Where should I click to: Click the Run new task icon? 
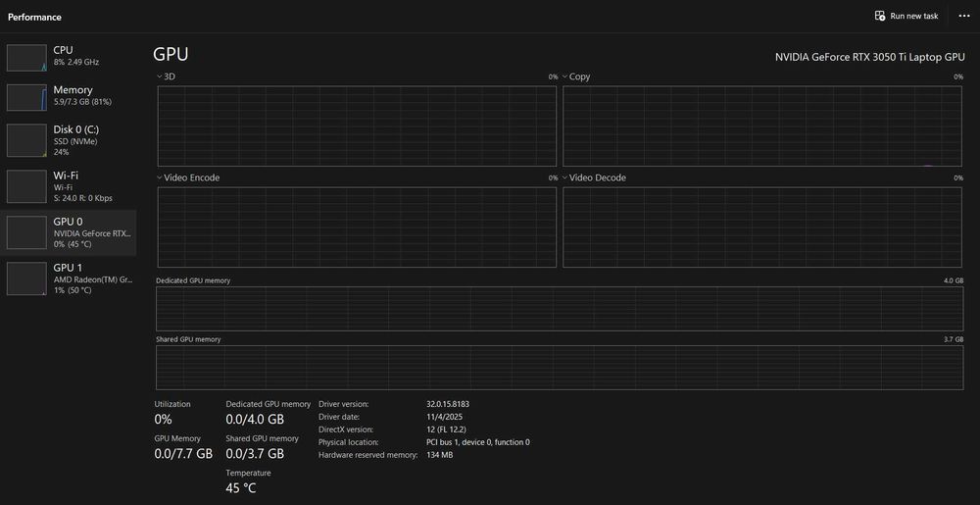coord(880,17)
